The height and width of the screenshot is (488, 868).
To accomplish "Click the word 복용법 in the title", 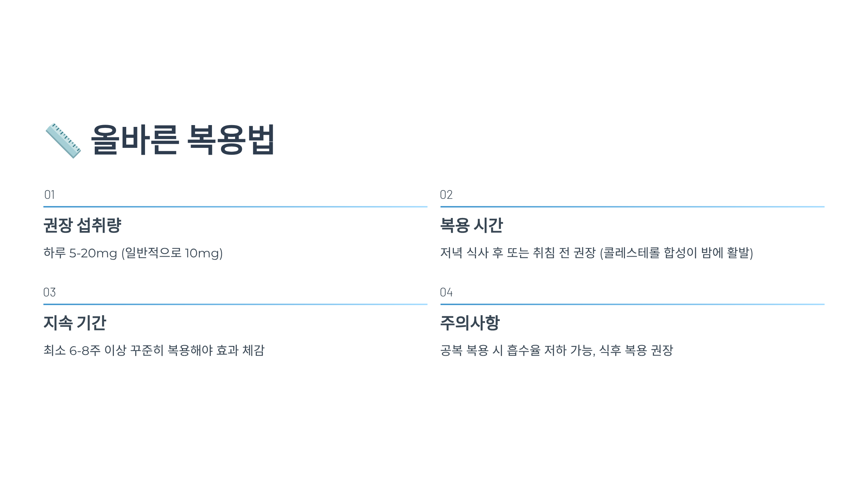I will tap(231, 140).
